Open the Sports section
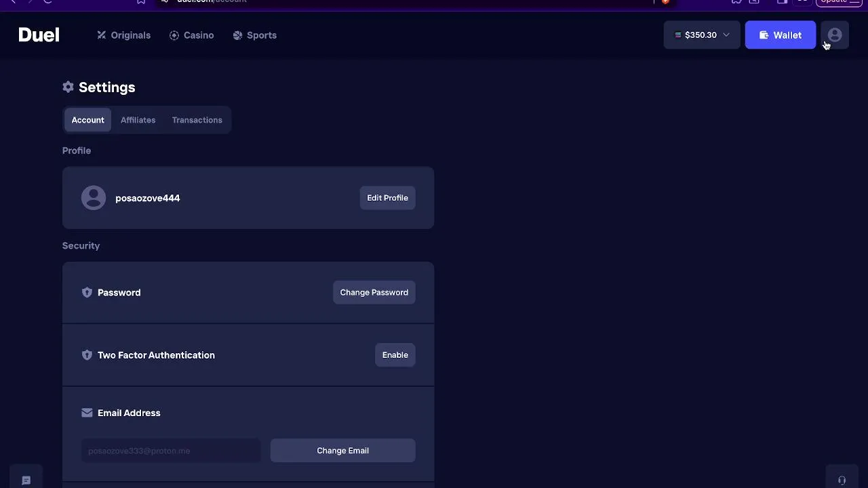Image resolution: width=868 pixels, height=488 pixels. click(x=254, y=35)
